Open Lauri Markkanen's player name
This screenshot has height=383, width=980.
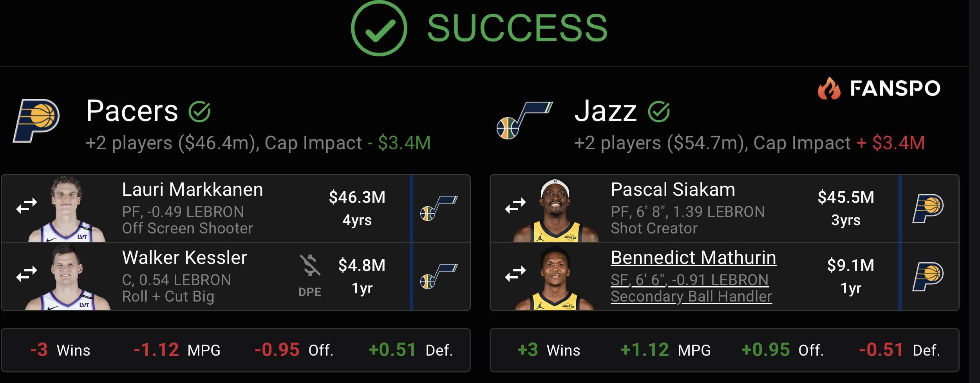pyautogui.click(x=192, y=190)
